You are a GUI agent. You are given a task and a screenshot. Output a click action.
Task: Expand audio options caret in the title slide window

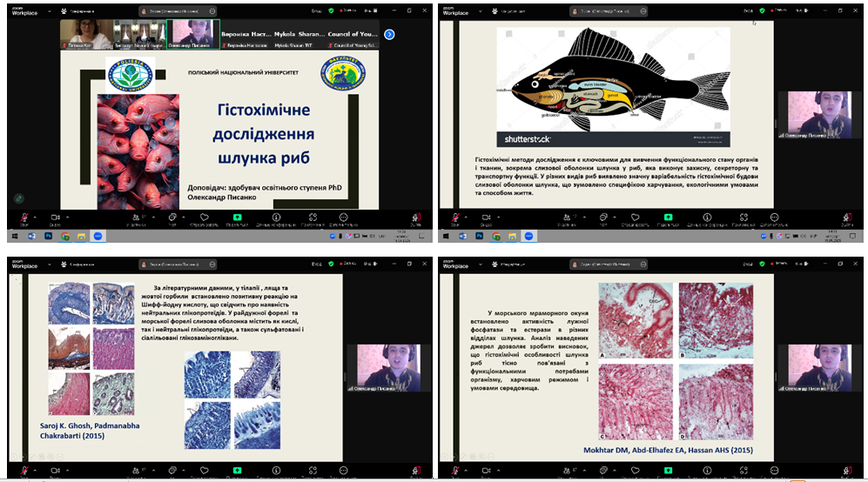(35, 216)
